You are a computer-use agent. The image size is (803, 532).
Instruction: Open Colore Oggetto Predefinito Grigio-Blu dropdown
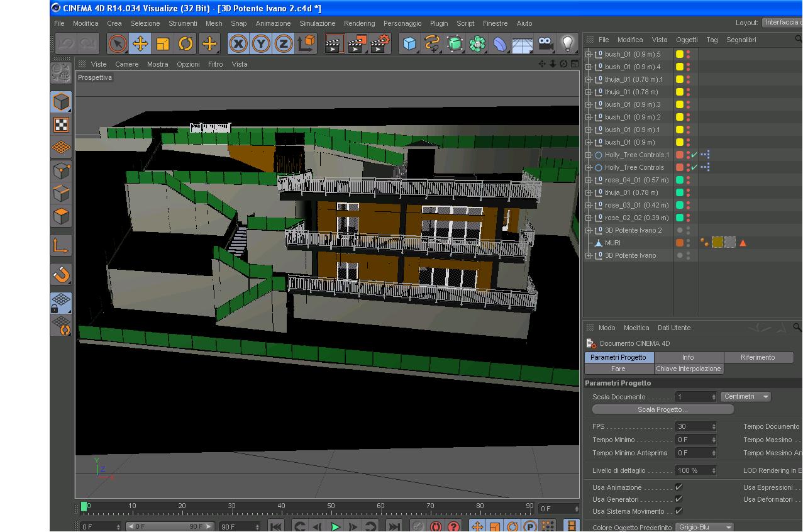pos(704,527)
